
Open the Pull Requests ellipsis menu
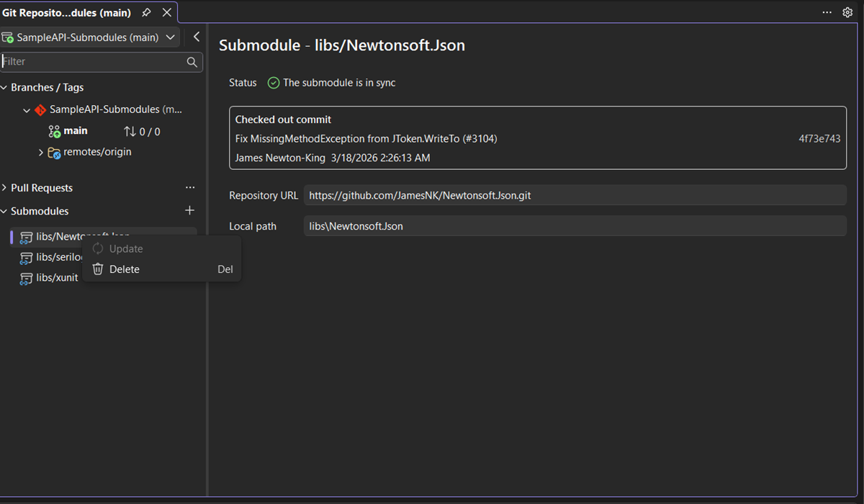click(190, 188)
